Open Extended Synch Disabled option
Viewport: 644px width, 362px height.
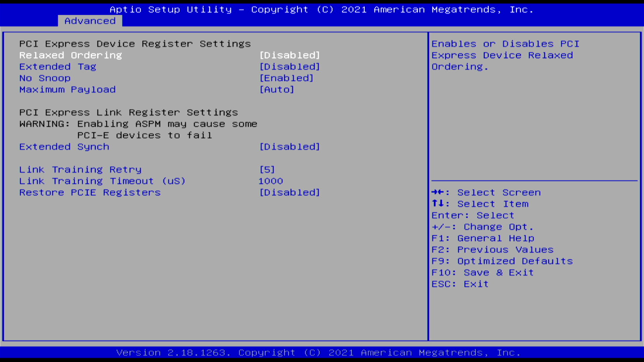pos(290,147)
